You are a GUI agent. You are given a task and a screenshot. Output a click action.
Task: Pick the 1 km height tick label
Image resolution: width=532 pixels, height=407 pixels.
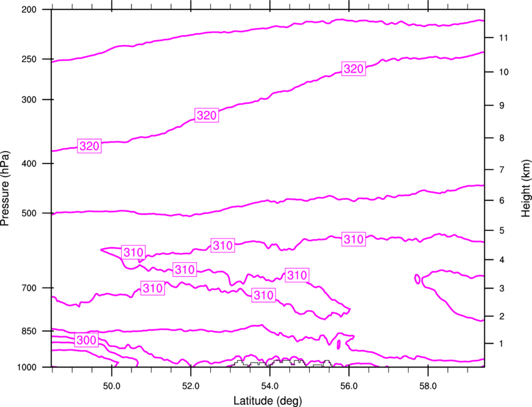pos(501,344)
